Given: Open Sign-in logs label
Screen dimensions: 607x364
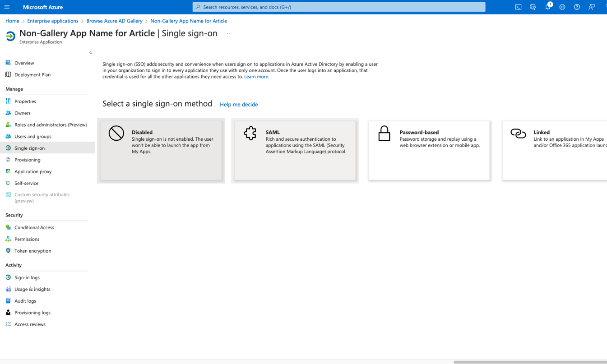Looking at the screenshot, I should pyautogui.click(x=27, y=277).
